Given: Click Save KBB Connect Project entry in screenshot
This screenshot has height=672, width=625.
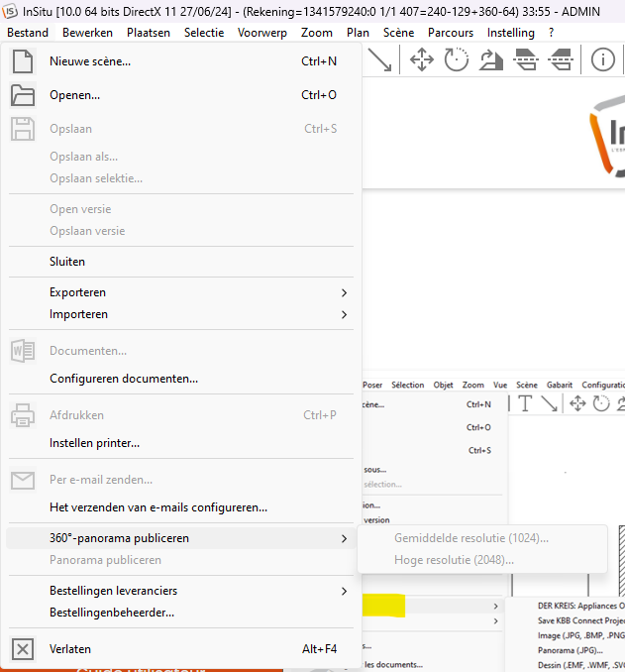Looking at the screenshot, I should point(580,621).
